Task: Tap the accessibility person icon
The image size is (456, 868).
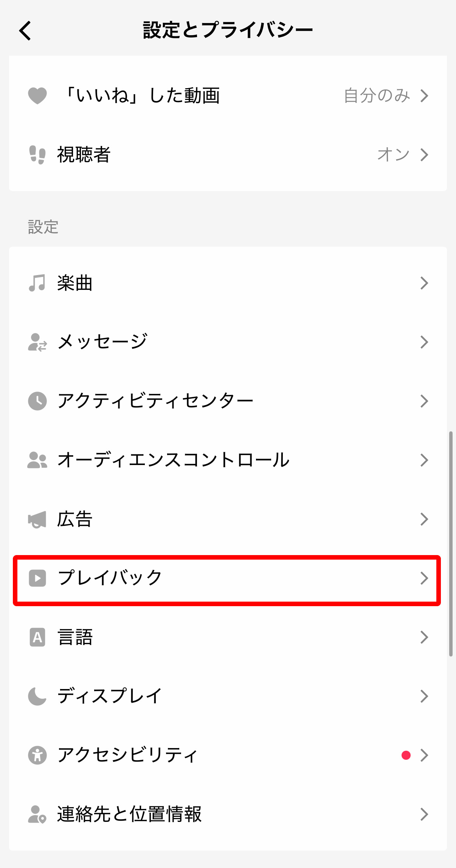Action: pyautogui.click(x=37, y=755)
